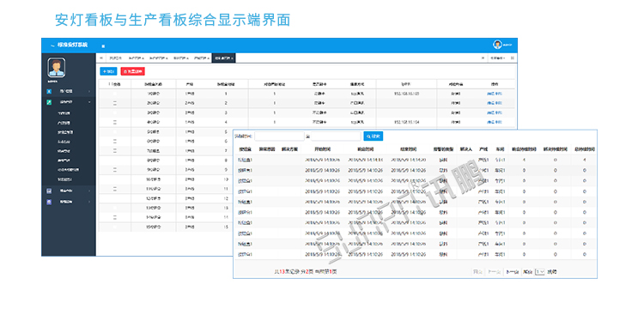Image resolution: width=644 pixels, height=321 pixels.
Task: Tick the checkbox in the second table row
Action: point(115,104)
